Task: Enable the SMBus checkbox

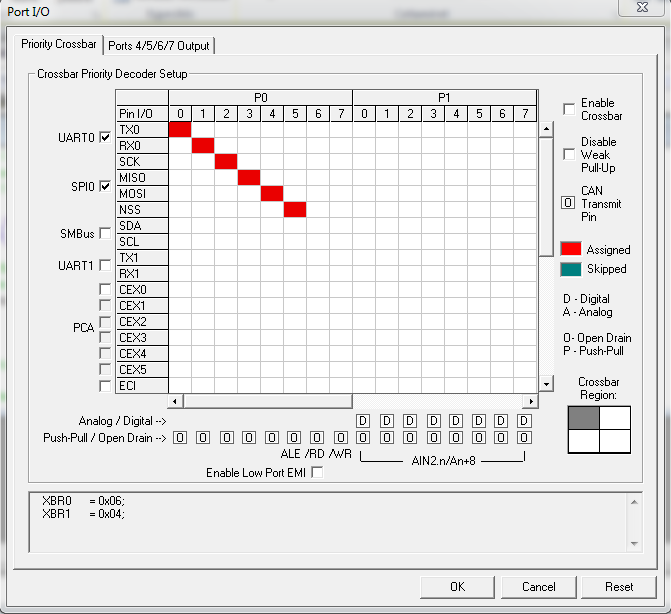Action: [x=105, y=233]
